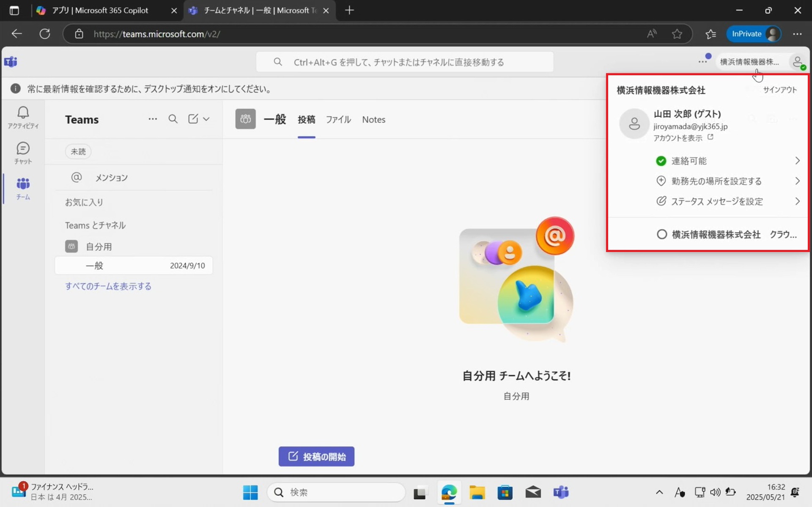Open File Explorer from taskbar
The width and height of the screenshot is (812, 507).
click(477, 492)
